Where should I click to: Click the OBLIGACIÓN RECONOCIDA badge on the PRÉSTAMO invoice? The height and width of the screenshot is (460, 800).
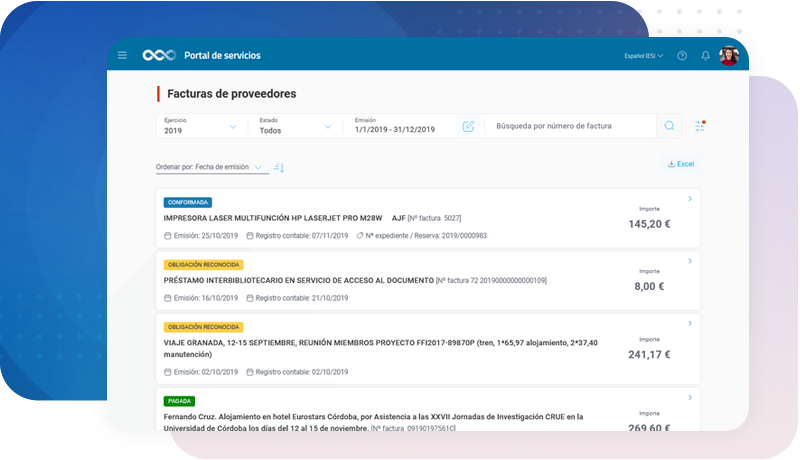tap(203, 265)
